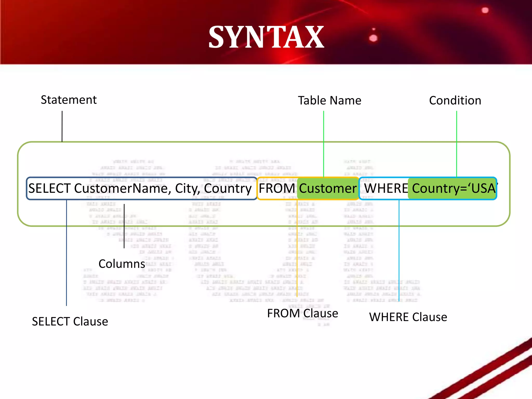Image resolution: width=532 pixels, height=399 pixels.
Task: Click the FROM Clause label
Action: click(x=303, y=313)
